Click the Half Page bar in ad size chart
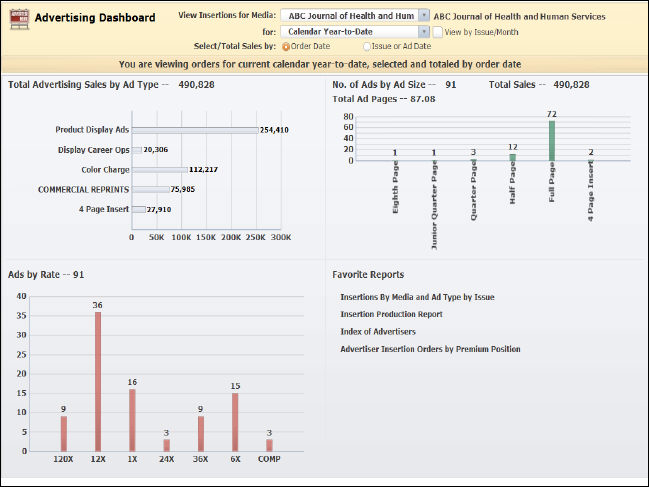The height and width of the screenshot is (487, 649). 513,156
